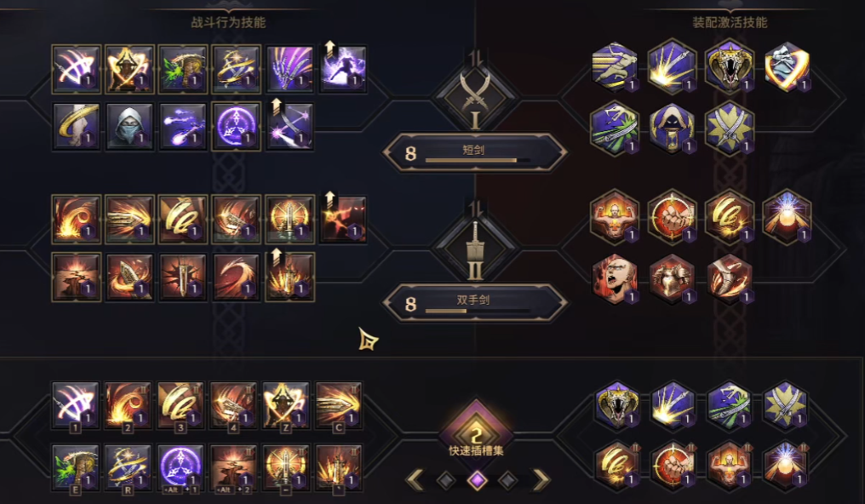The height and width of the screenshot is (504, 865).
Task: Select the first quick slot set page diamond
Action: (x=446, y=480)
